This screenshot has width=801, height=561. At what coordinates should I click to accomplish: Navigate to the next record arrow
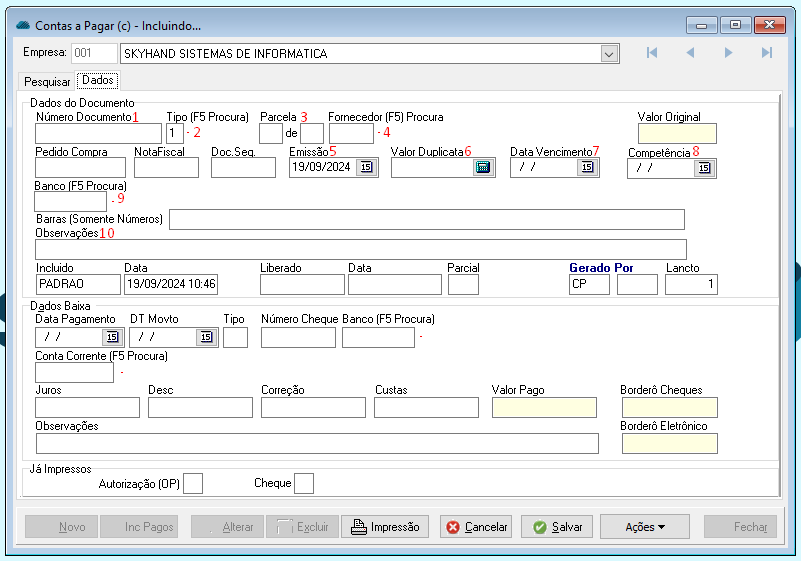coord(729,53)
